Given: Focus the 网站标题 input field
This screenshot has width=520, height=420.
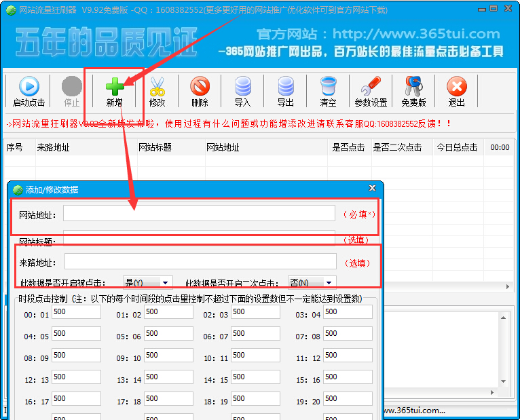Looking at the screenshot, I should pyautogui.click(x=199, y=237).
